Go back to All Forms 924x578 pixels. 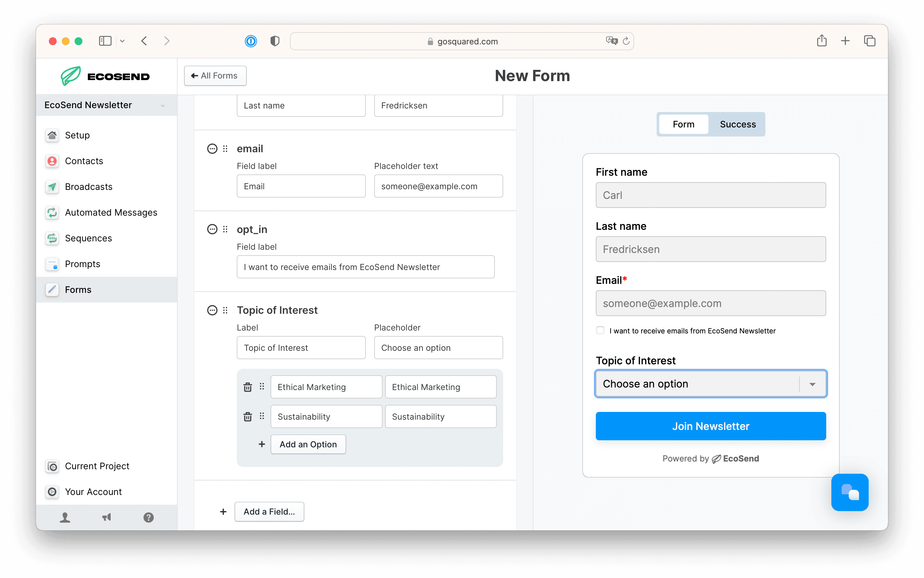(x=215, y=76)
